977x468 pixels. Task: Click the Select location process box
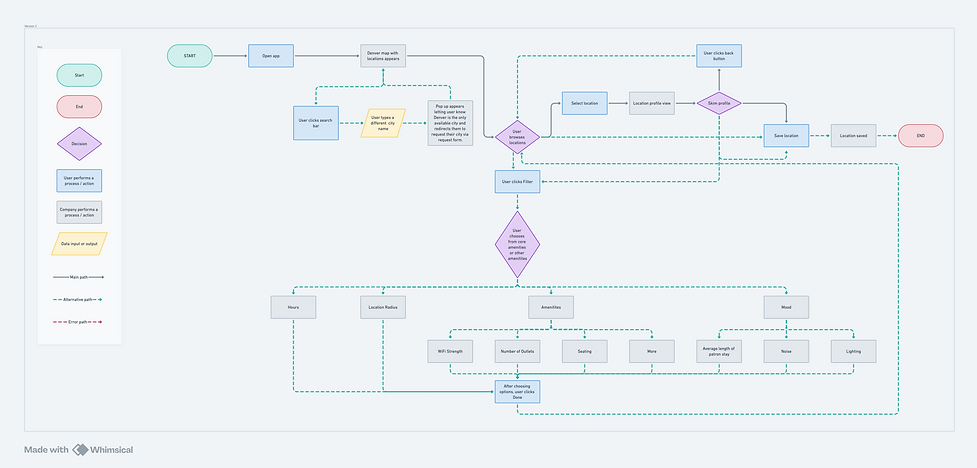[584, 103]
